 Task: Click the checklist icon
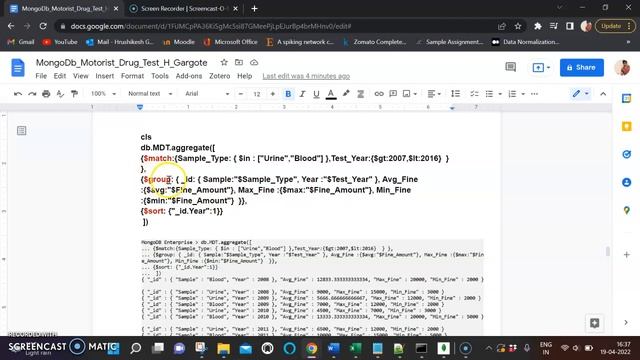click(x=474, y=94)
